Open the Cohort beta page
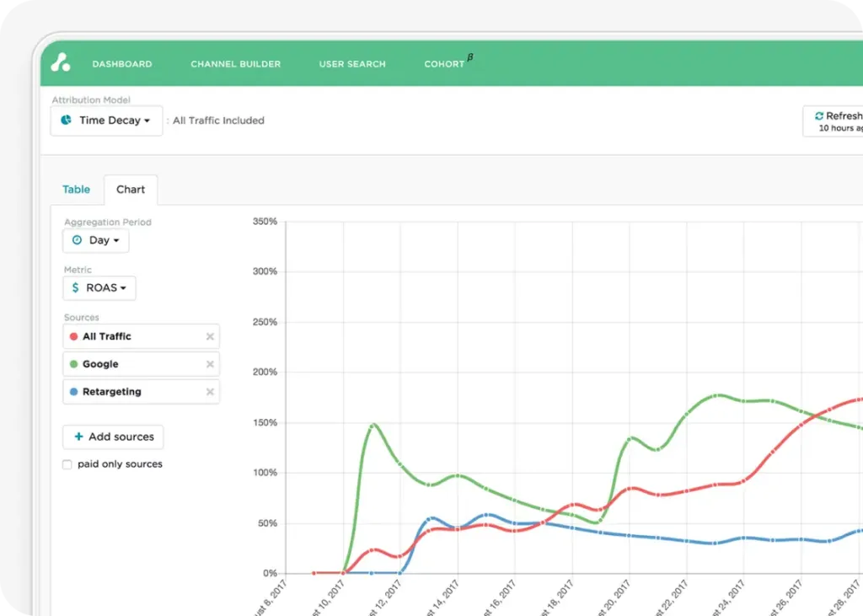This screenshot has width=863, height=616. click(x=446, y=64)
